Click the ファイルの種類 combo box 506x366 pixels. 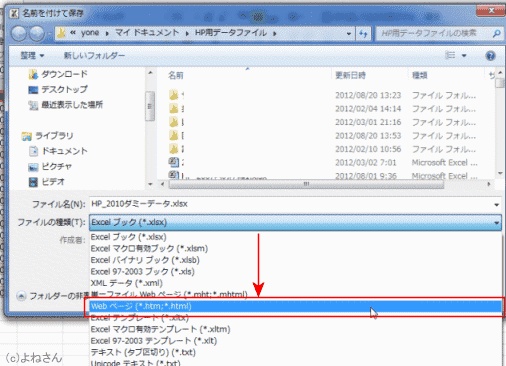[295, 222]
